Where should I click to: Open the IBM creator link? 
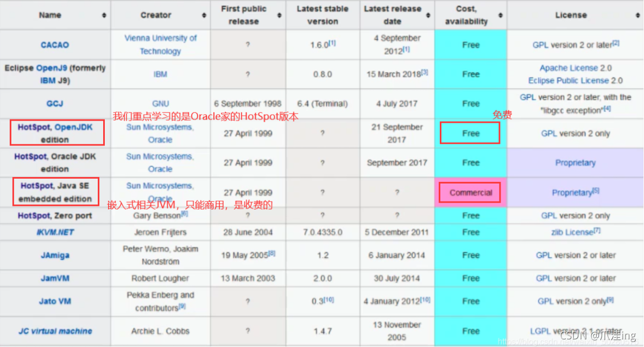pyautogui.click(x=160, y=74)
